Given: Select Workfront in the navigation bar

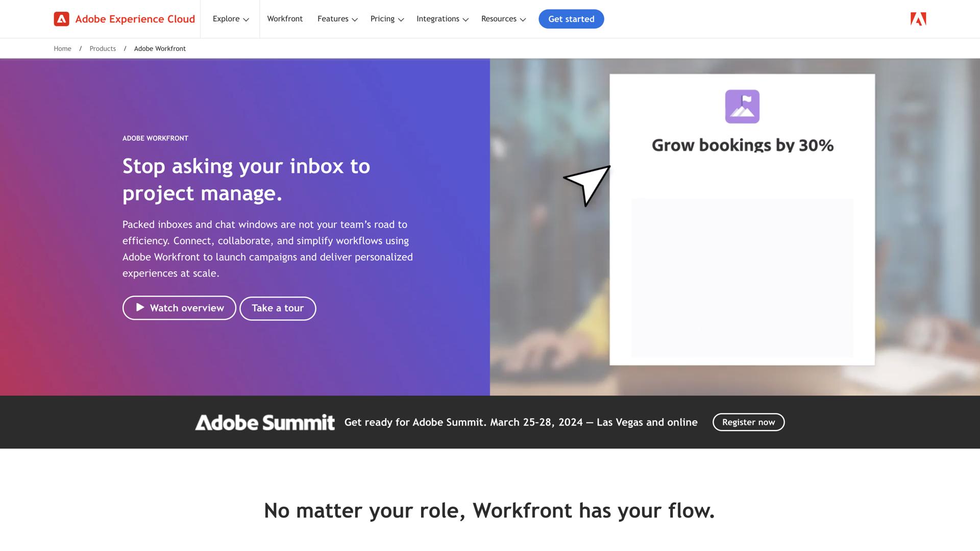Looking at the screenshot, I should [x=285, y=19].
